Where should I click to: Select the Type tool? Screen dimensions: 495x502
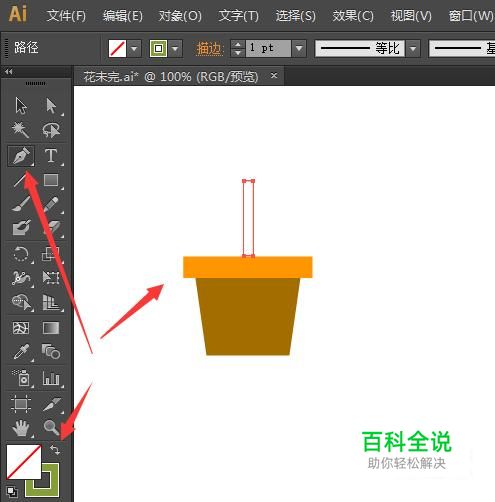pos(51,156)
